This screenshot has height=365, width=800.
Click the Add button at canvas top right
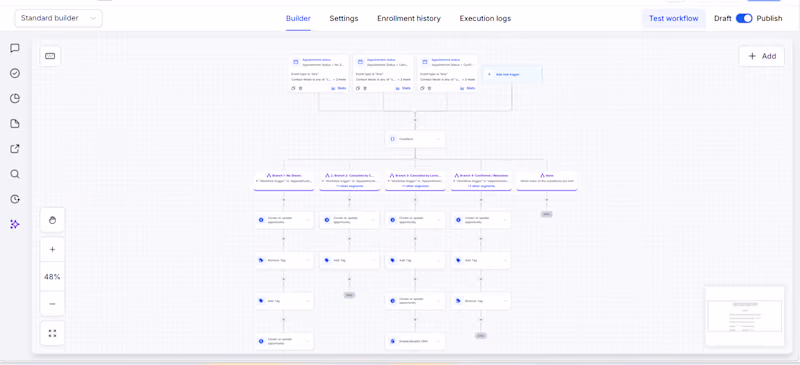762,56
